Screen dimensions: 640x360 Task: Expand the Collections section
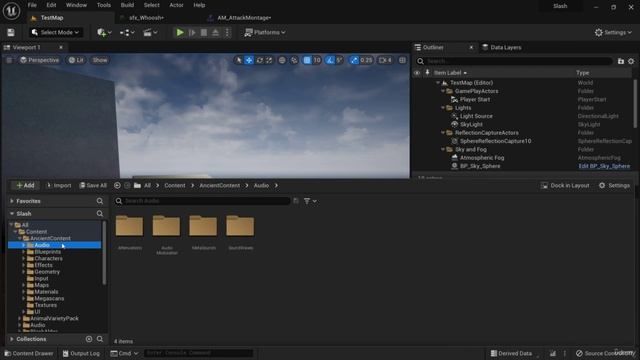click(x=12, y=340)
